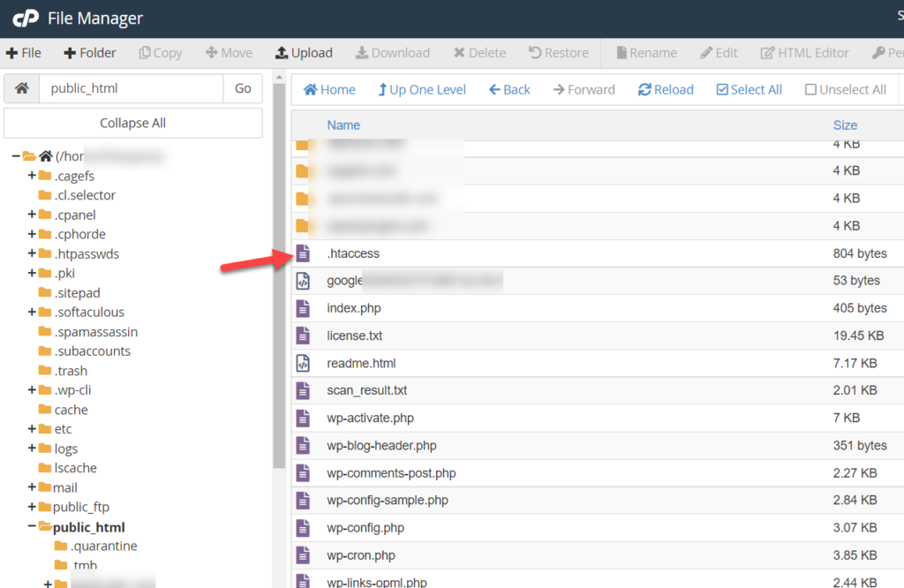Click the Copy toolbar button
Viewport: 904px width, 588px height.
[161, 53]
